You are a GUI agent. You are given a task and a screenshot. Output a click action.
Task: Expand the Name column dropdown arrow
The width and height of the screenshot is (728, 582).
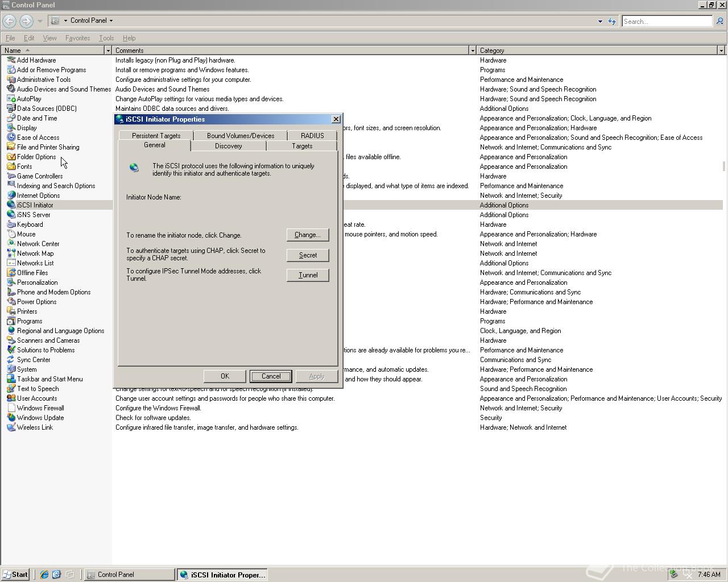pos(107,51)
